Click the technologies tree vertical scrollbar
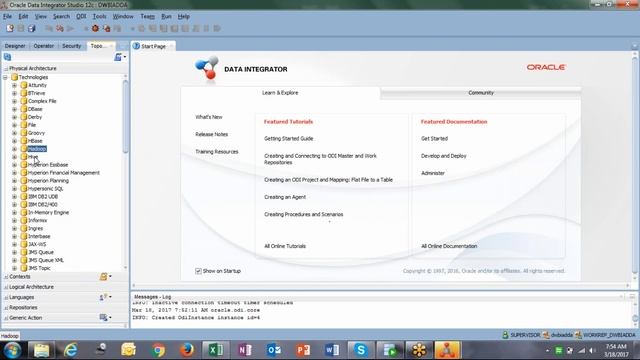 pyautogui.click(x=125, y=116)
